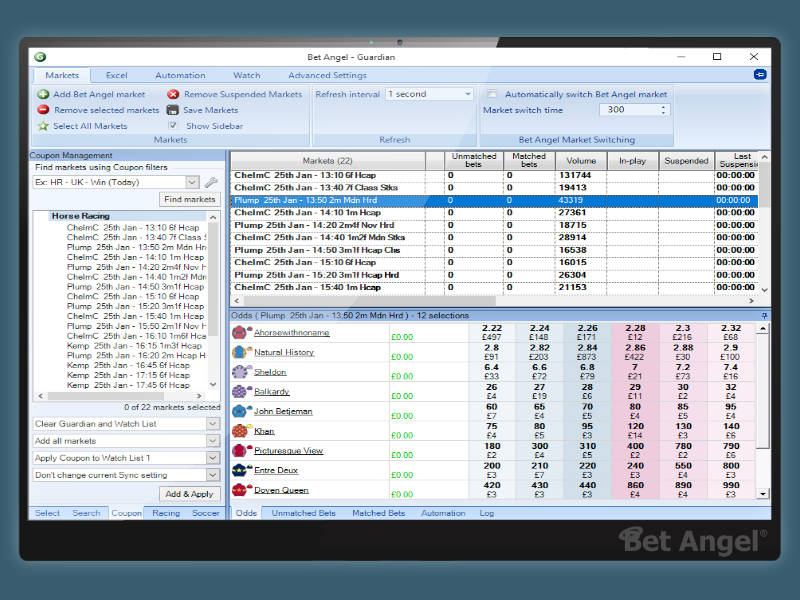
Task: Switch to the Racing sidebar tab
Action: tap(166, 513)
